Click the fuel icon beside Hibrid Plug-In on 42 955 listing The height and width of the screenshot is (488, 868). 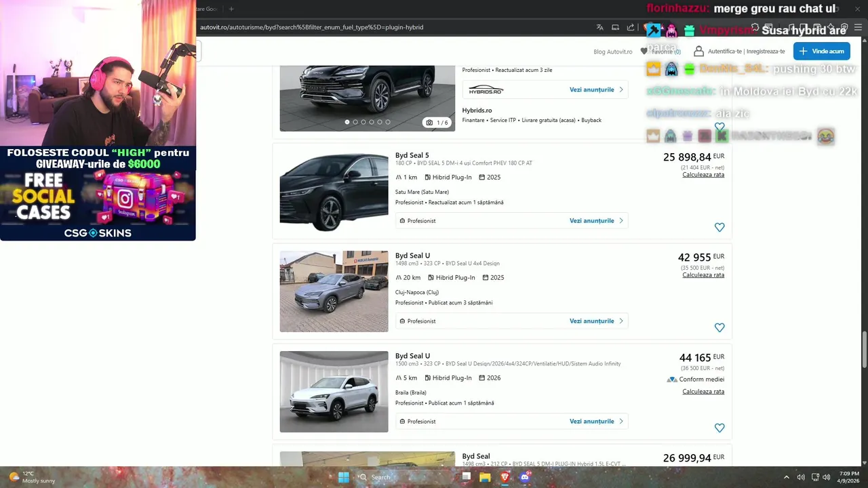431,278
